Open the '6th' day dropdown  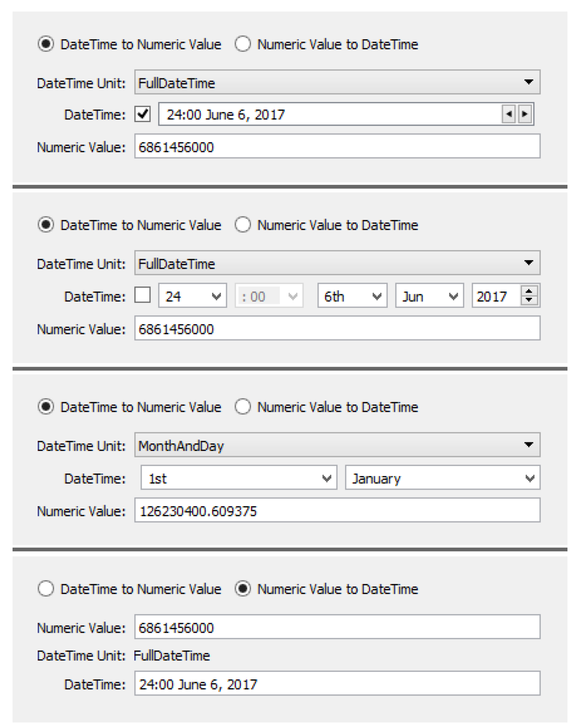point(352,296)
